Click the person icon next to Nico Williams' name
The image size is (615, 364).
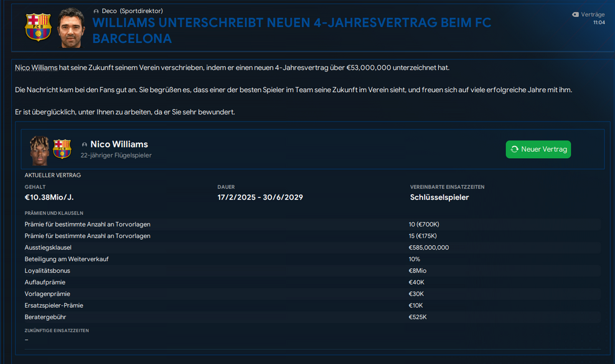coord(85,144)
